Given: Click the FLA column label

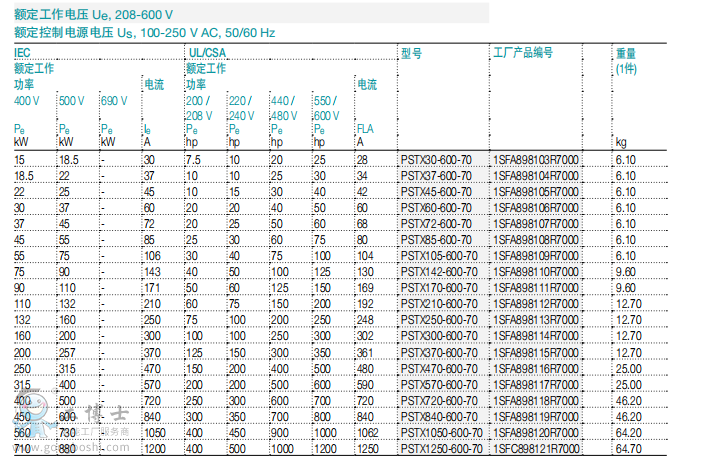Looking at the screenshot, I should click(x=365, y=129).
